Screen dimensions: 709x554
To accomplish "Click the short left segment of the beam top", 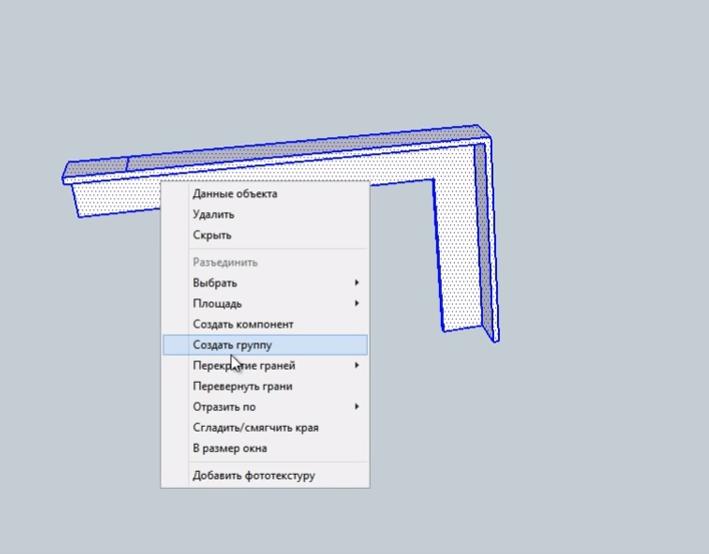I will click(x=97, y=166).
